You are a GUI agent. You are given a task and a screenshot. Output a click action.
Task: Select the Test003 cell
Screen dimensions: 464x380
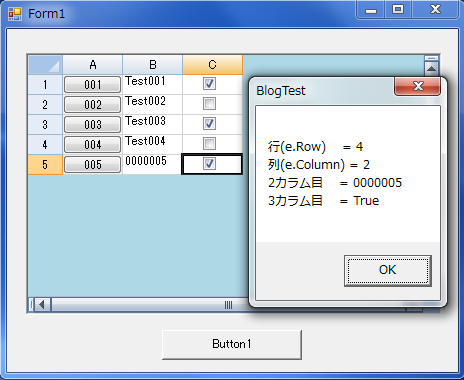(153, 125)
